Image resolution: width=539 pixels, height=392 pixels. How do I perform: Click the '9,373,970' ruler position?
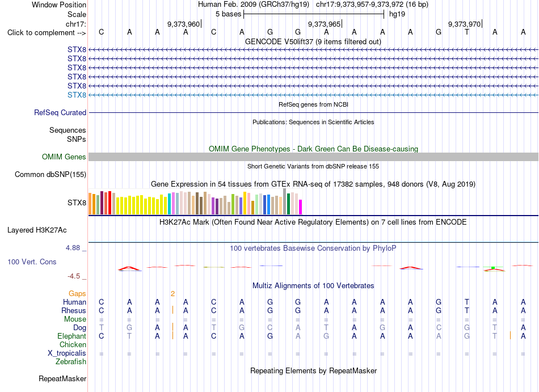(x=465, y=24)
